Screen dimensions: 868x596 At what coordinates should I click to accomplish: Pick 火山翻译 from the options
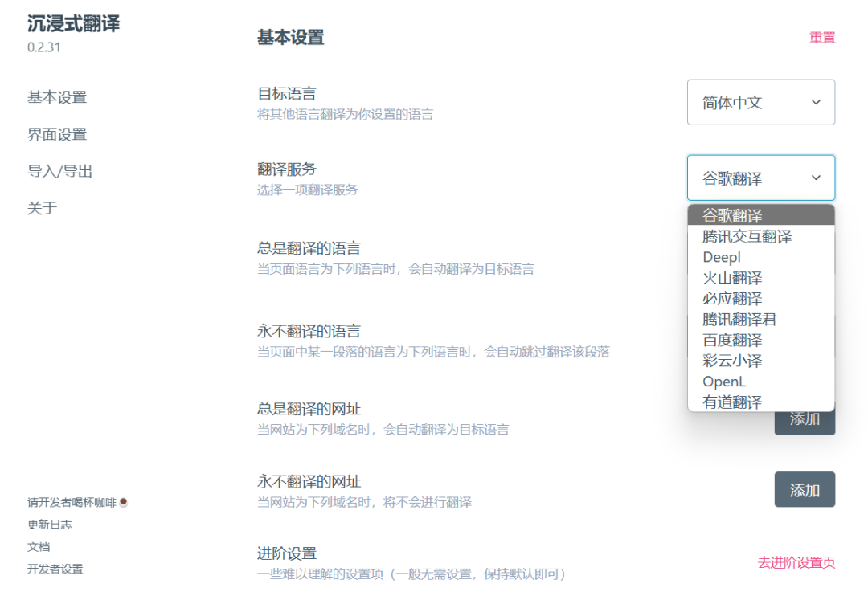(x=760, y=278)
